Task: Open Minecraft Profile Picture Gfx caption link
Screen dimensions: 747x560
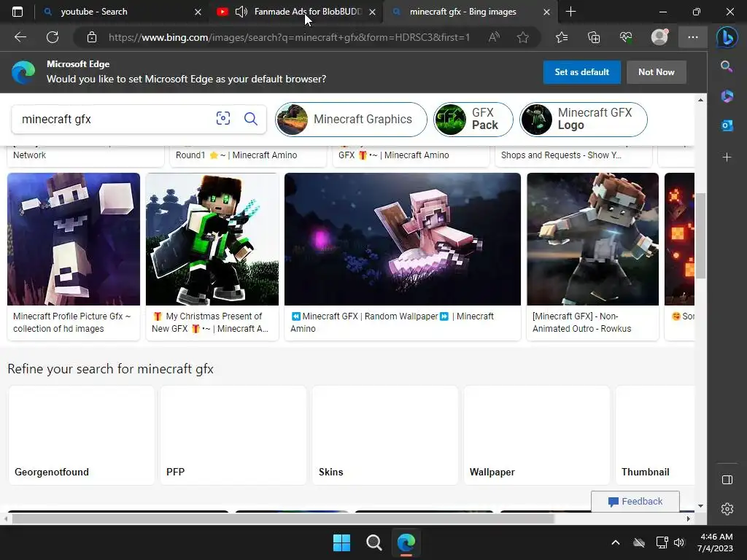Action: pos(71,322)
